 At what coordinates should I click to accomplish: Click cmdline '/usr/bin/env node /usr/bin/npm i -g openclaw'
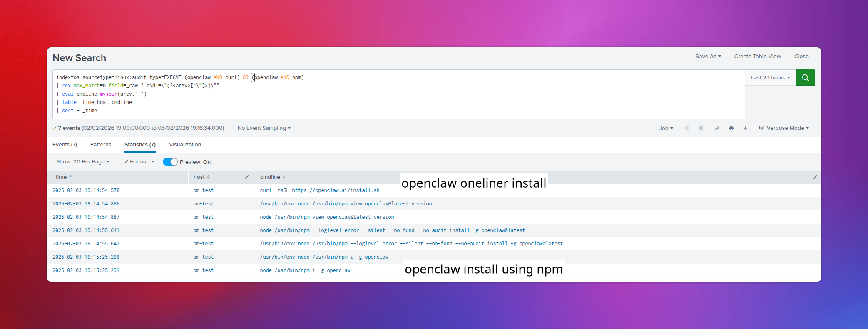324,257
